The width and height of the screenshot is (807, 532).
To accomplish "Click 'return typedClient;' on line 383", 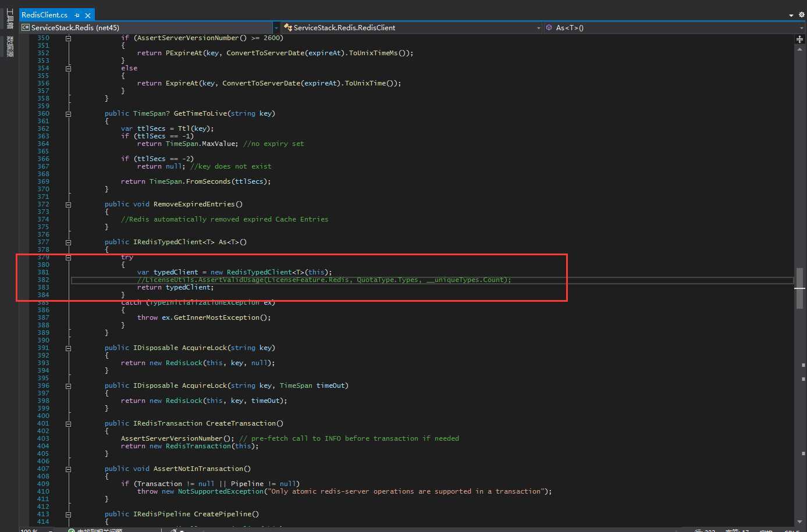I will (175, 287).
